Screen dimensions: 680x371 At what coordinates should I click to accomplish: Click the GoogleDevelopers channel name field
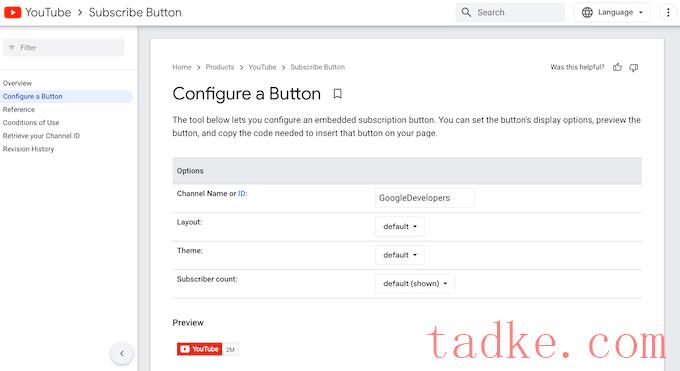(425, 198)
